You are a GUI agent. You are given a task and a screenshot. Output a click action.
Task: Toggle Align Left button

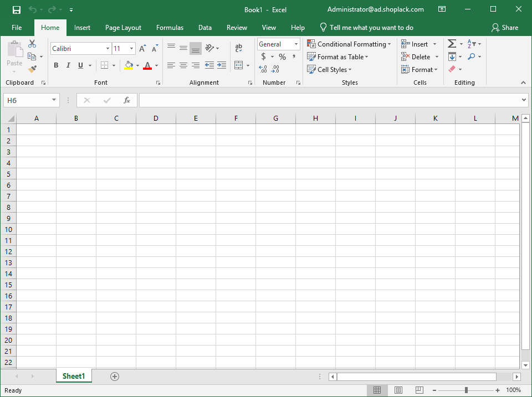(171, 65)
